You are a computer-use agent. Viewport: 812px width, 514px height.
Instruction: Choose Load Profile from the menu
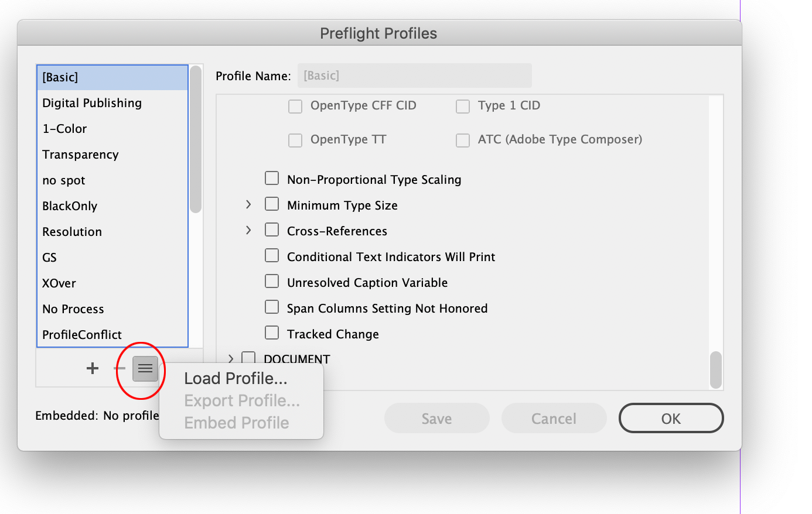236,378
